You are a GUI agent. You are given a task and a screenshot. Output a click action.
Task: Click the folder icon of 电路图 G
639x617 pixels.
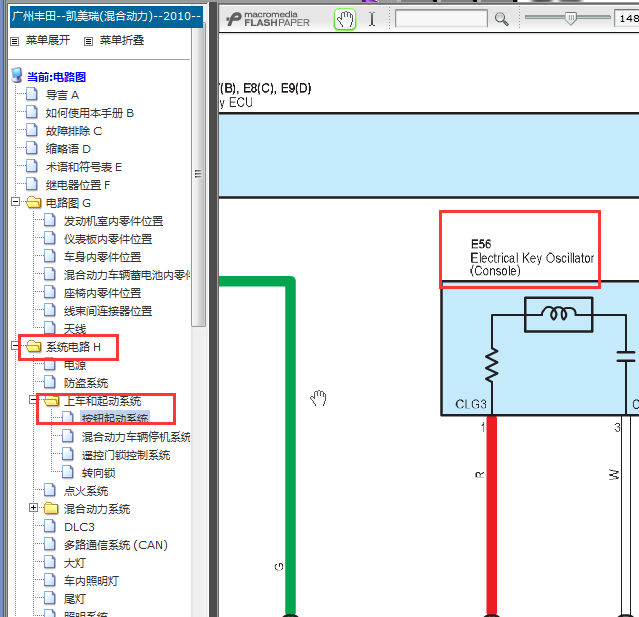tap(34, 203)
